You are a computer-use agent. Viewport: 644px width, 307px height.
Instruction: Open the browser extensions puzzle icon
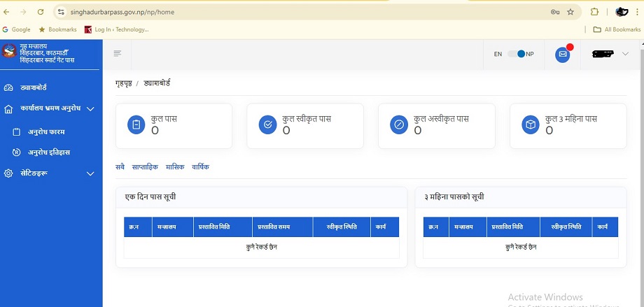point(594,12)
